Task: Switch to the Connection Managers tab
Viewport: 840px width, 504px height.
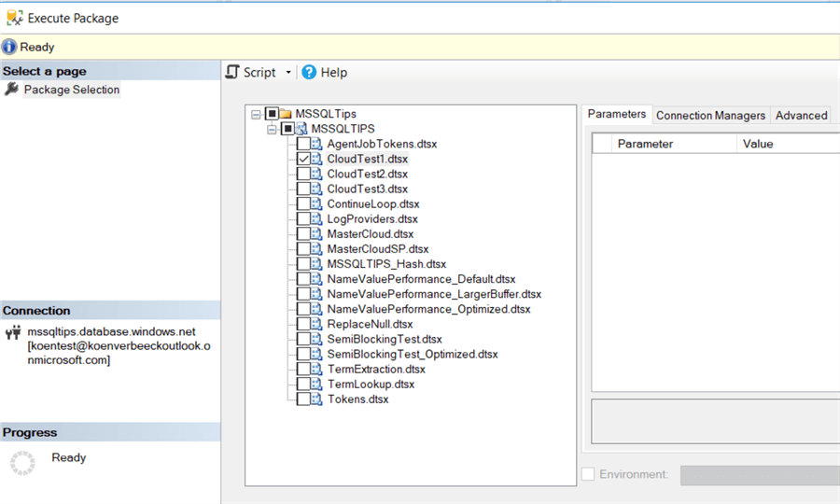Action: click(x=710, y=116)
